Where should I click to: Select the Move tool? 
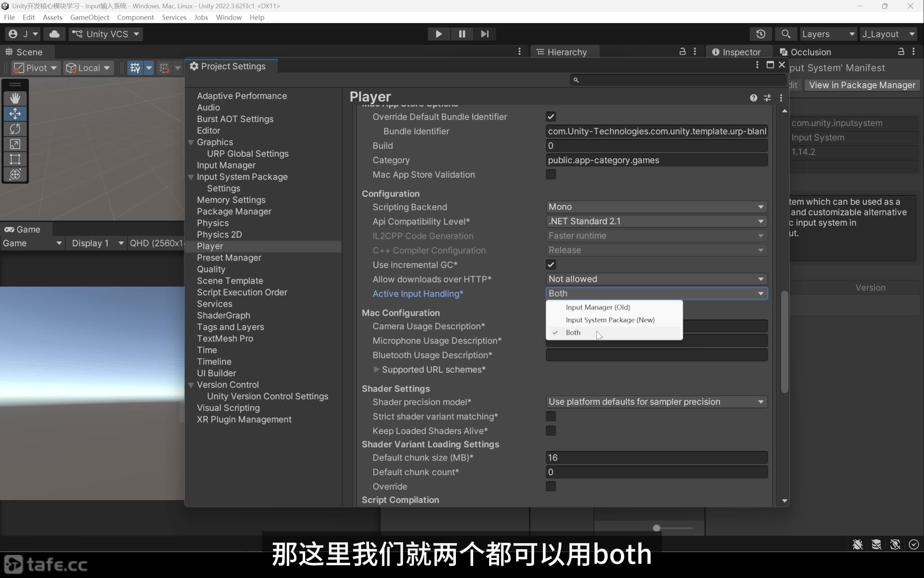click(x=15, y=113)
